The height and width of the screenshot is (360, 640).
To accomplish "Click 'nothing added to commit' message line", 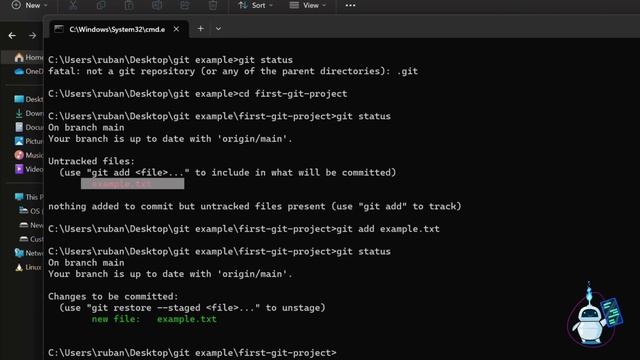I will 255,206.
